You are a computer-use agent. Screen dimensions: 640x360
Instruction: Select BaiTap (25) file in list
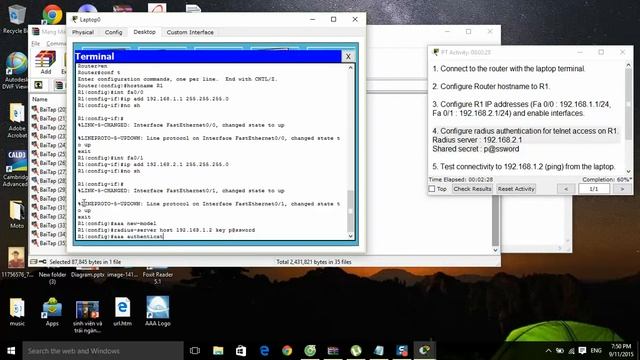[49, 154]
